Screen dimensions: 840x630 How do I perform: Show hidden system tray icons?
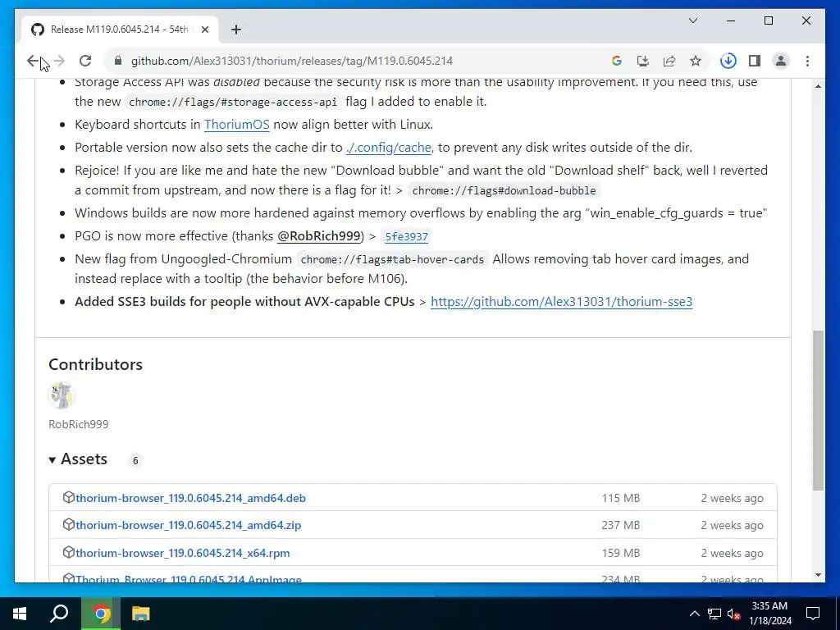(694, 614)
